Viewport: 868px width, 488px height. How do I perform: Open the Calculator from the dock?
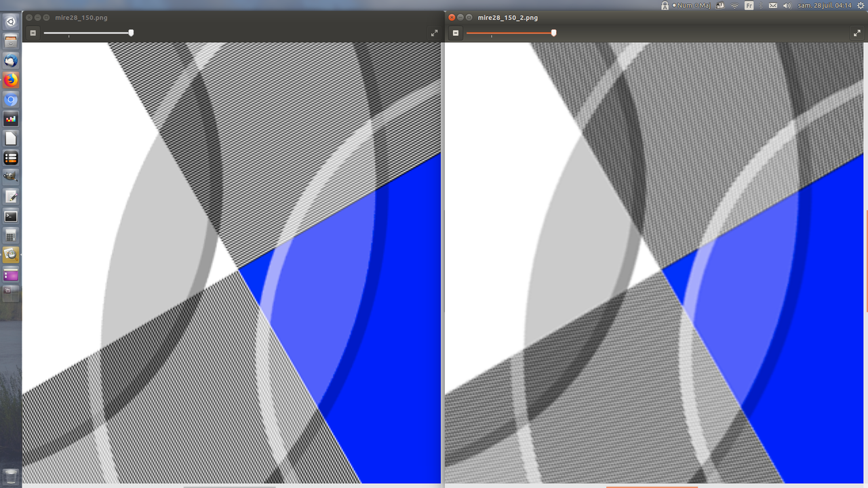pyautogui.click(x=10, y=236)
